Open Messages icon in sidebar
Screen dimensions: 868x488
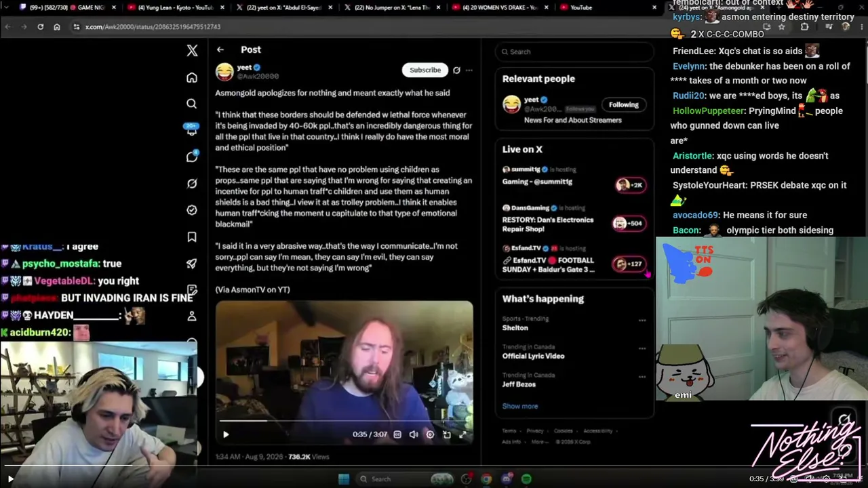coord(192,157)
